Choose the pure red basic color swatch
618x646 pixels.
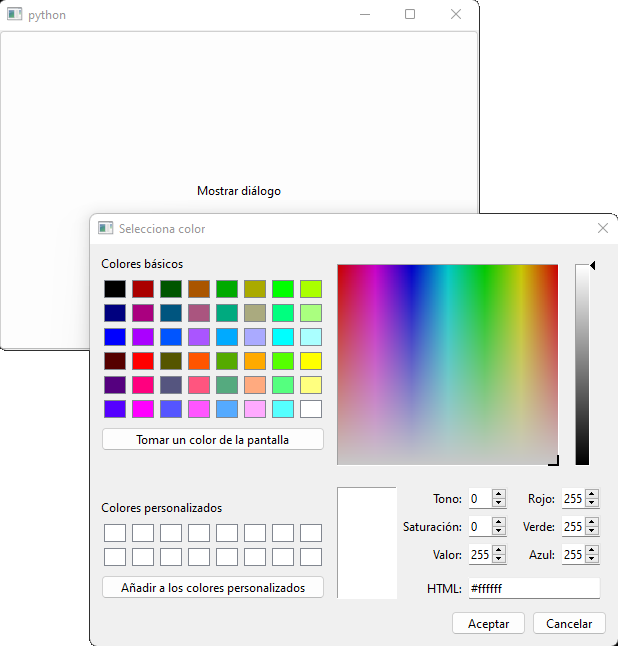click(143, 361)
